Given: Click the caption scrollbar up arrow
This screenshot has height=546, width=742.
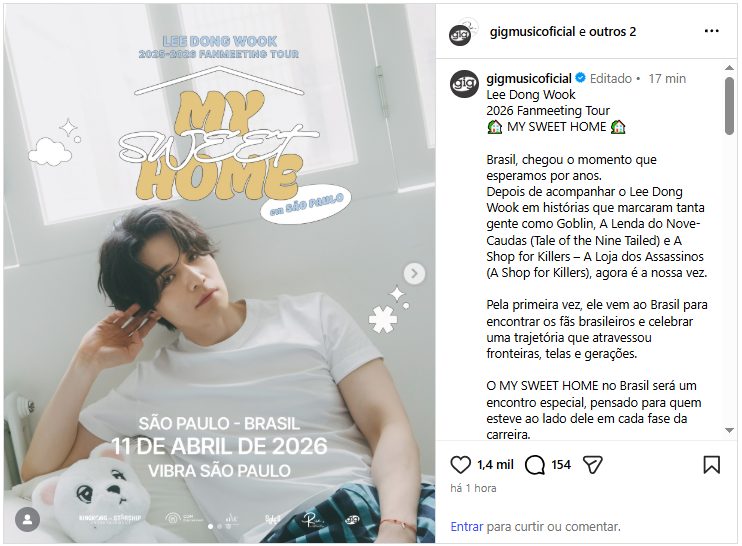Looking at the screenshot, I should tap(729, 68).
